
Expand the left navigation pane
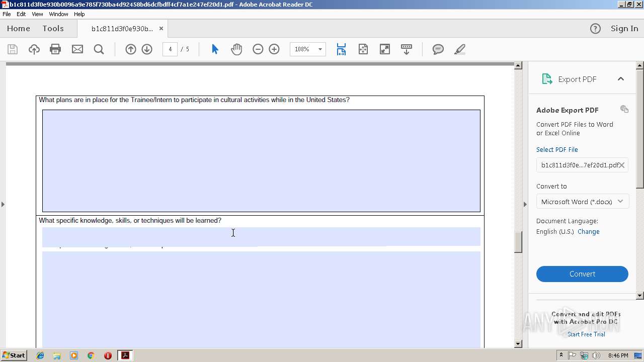3,204
